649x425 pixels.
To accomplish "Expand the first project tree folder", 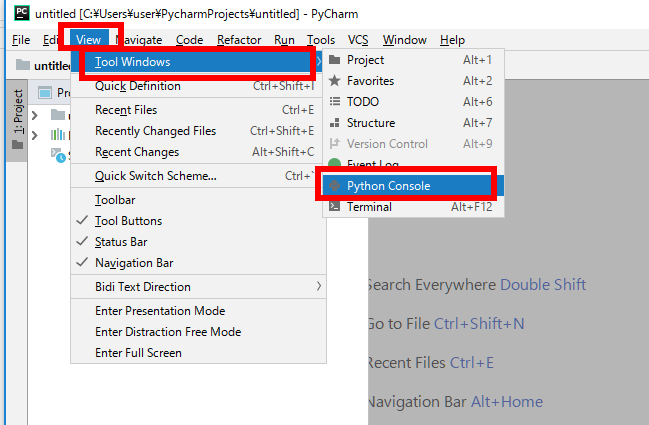I will pyautogui.click(x=35, y=115).
